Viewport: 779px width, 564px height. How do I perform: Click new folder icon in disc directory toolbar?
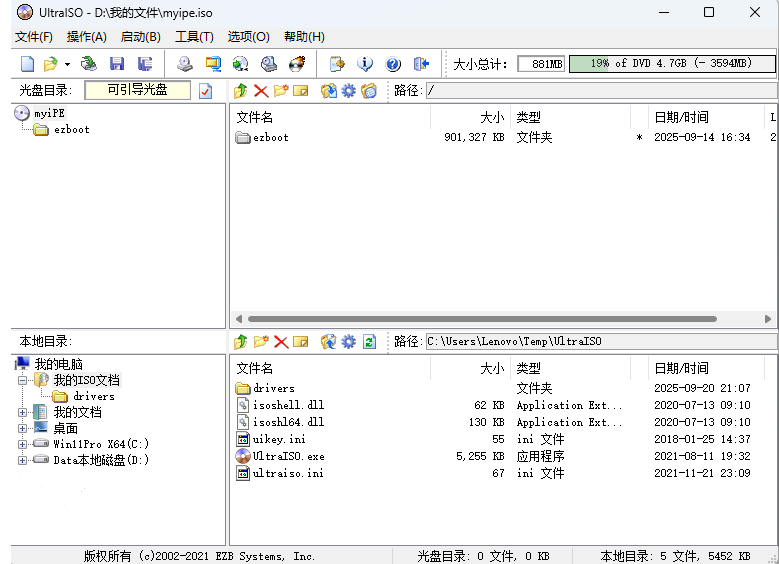click(281, 90)
